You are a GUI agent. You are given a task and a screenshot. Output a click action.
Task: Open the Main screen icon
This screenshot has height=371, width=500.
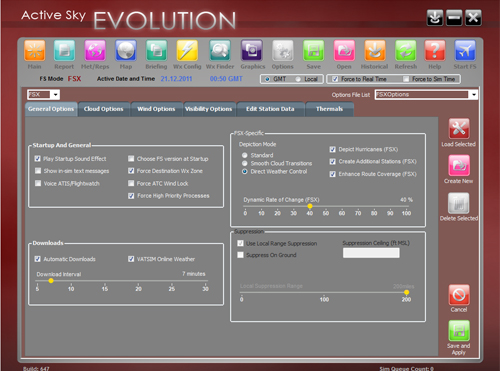[x=34, y=51]
